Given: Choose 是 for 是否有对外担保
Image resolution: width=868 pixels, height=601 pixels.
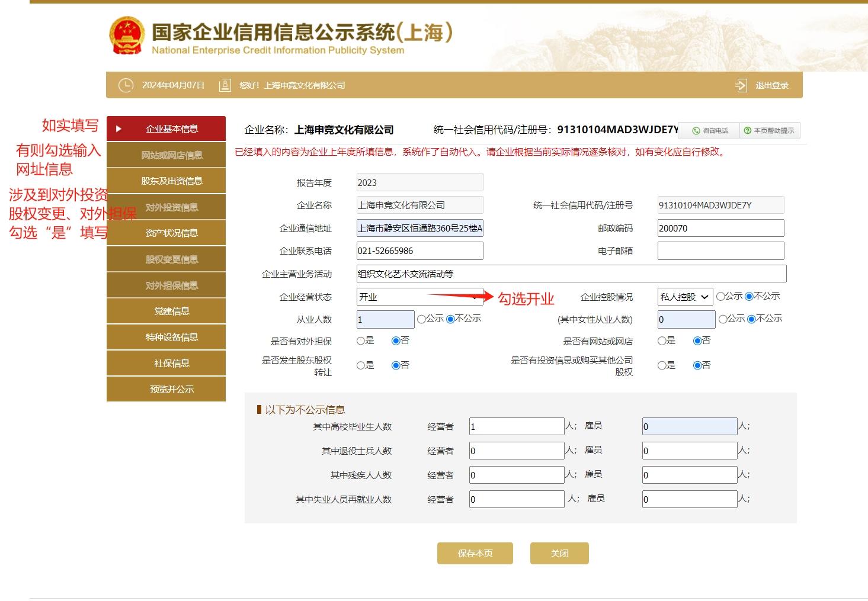Looking at the screenshot, I should (x=361, y=340).
